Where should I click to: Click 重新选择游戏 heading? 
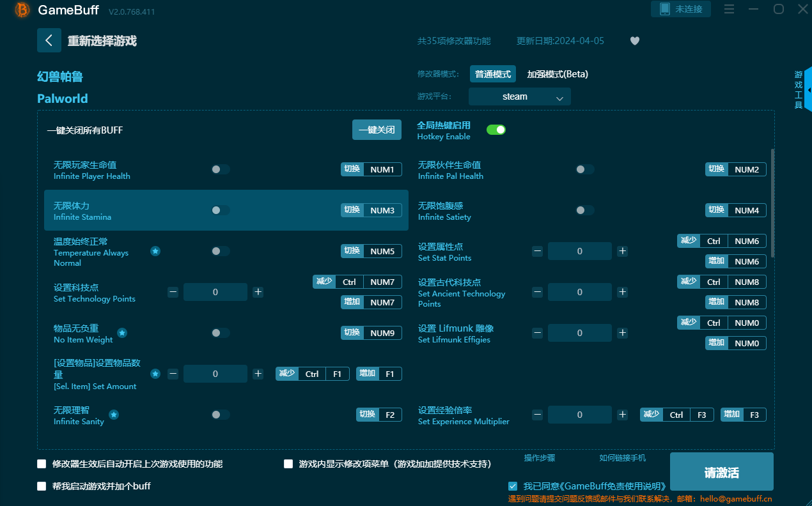point(102,41)
